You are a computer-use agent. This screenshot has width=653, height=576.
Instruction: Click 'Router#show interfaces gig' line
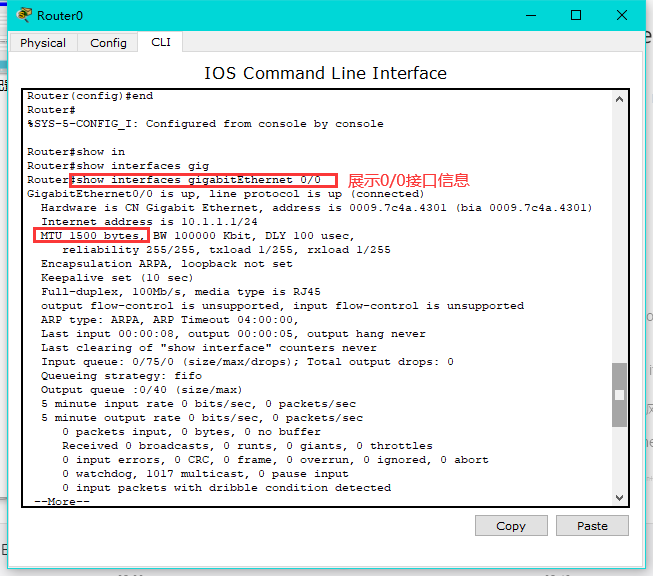pyautogui.click(x=118, y=166)
